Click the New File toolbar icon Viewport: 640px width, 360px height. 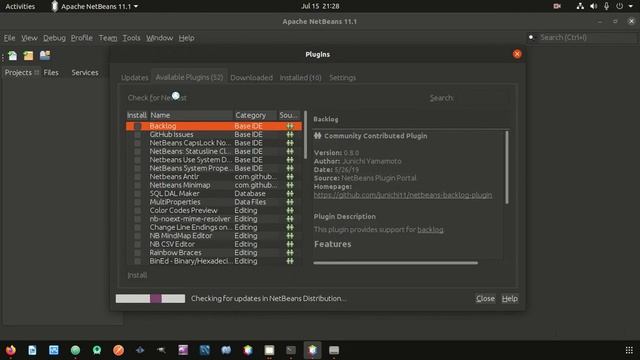click(x=13, y=55)
